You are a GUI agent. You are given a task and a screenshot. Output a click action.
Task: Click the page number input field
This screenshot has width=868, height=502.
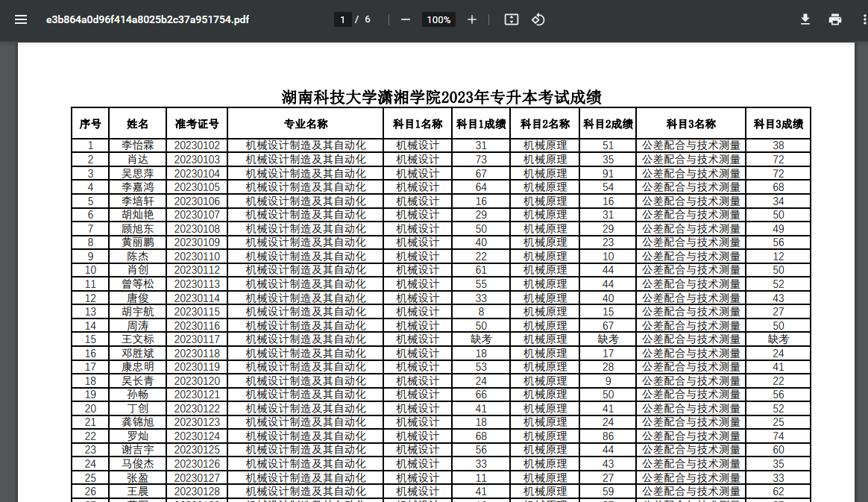coord(343,20)
